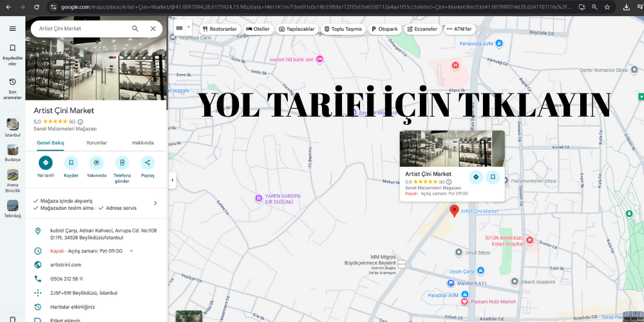Click the red Artist Çini Market map pin
This screenshot has height=322, width=644.
[454, 211]
